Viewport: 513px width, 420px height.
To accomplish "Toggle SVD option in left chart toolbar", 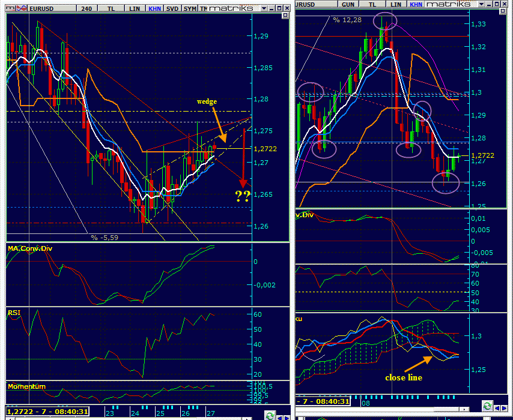I will coord(172,8).
